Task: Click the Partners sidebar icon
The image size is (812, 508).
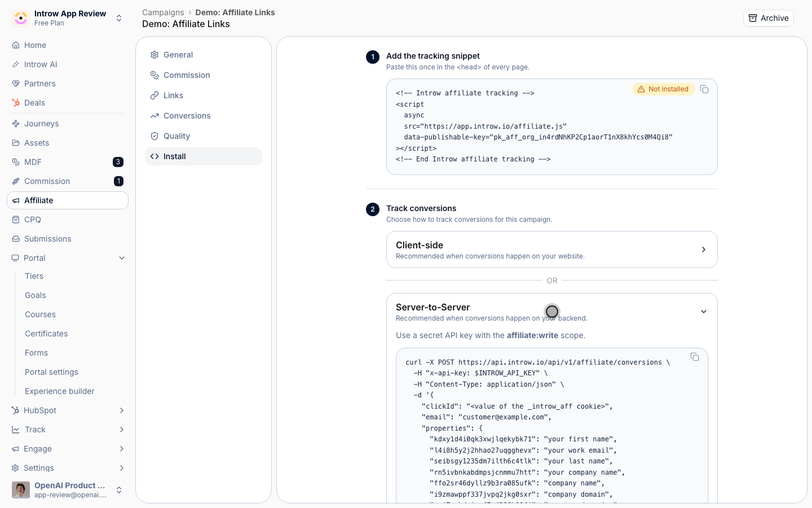Action: [16, 84]
